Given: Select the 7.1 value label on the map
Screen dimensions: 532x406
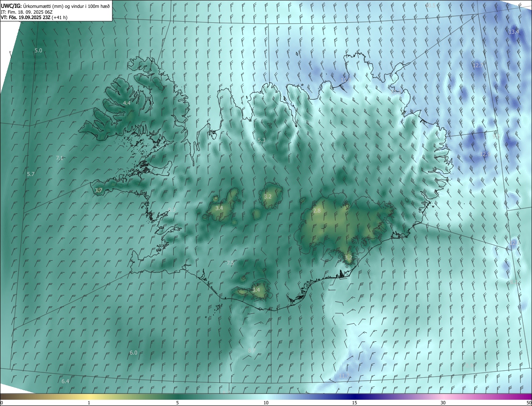Looking at the screenshot, I should [59, 158].
